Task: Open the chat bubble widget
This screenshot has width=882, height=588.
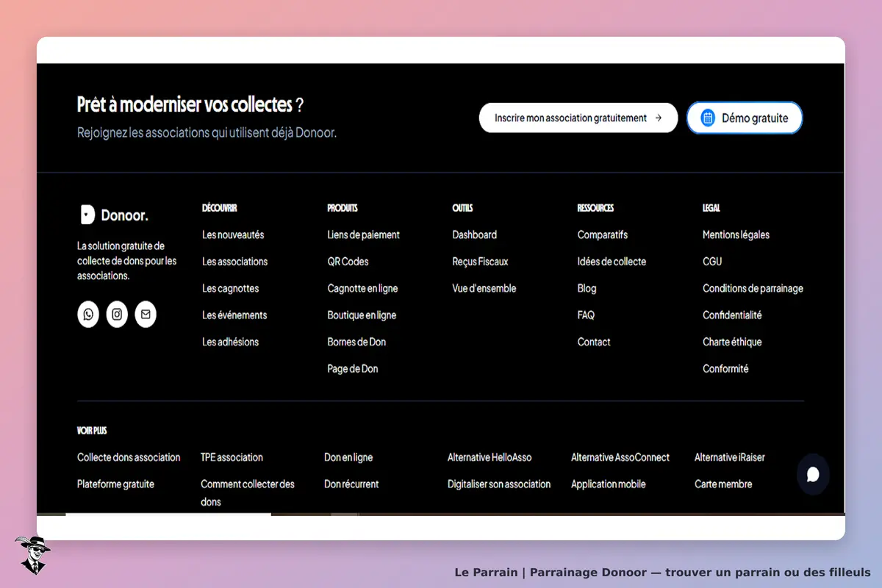Action: tap(813, 474)
